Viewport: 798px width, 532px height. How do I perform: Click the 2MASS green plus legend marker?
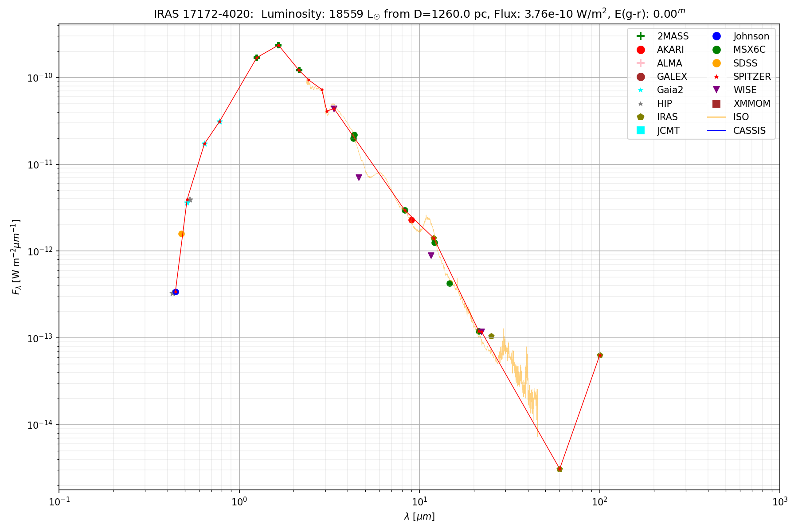[x=640, y=36]
